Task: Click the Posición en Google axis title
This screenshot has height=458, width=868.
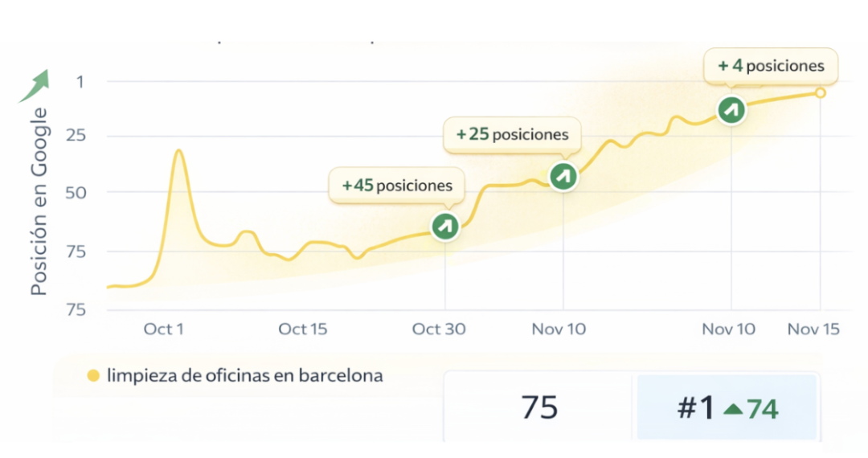Action: 39,201
